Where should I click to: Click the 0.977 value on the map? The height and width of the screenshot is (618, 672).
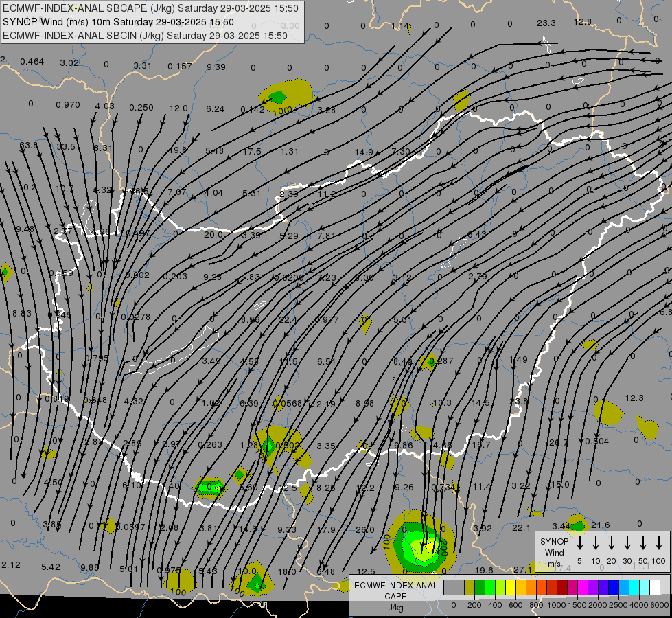(327, 319)
